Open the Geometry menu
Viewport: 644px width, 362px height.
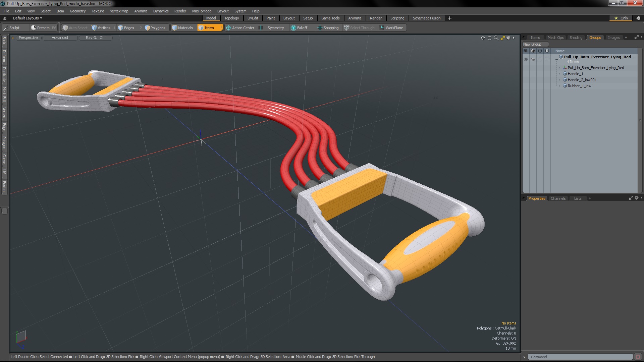[77, 11]
